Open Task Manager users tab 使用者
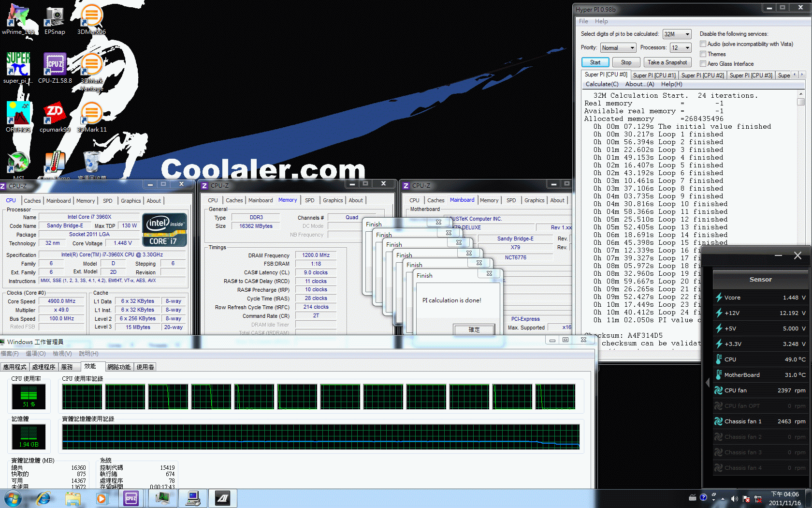 (145, 367)
